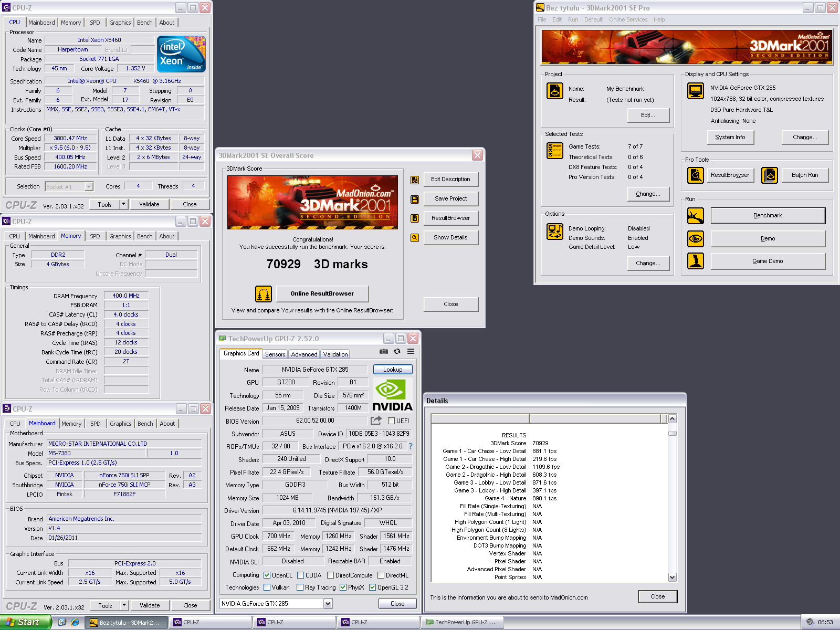
Task: Click the System Info button
Action: (730, 138)
